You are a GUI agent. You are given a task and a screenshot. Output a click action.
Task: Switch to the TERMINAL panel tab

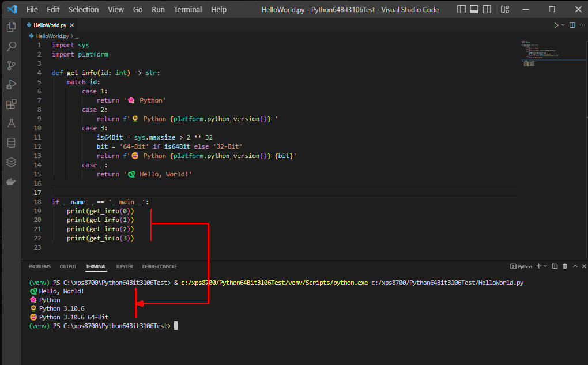click(96, 266)
